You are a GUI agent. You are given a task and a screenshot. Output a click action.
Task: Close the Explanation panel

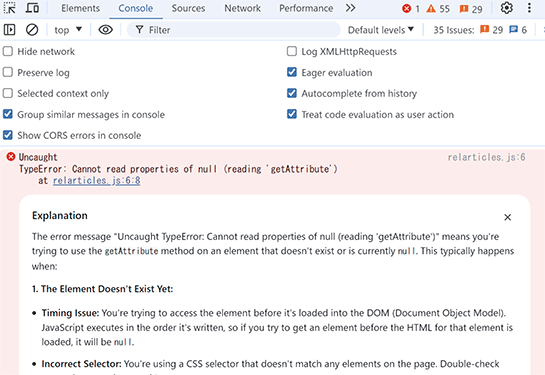(507, 217)
